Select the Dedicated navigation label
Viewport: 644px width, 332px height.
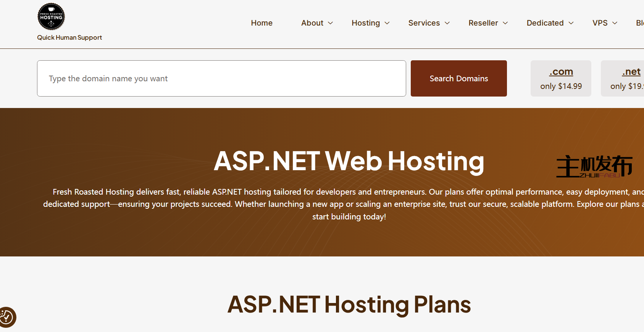[x=545, y=23]
